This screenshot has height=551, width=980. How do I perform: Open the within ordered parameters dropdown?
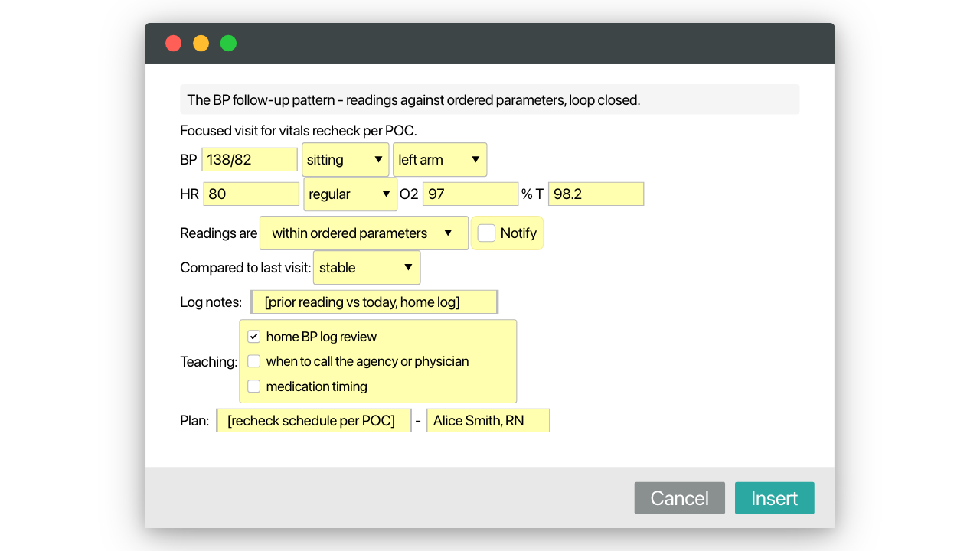[364, 233]
